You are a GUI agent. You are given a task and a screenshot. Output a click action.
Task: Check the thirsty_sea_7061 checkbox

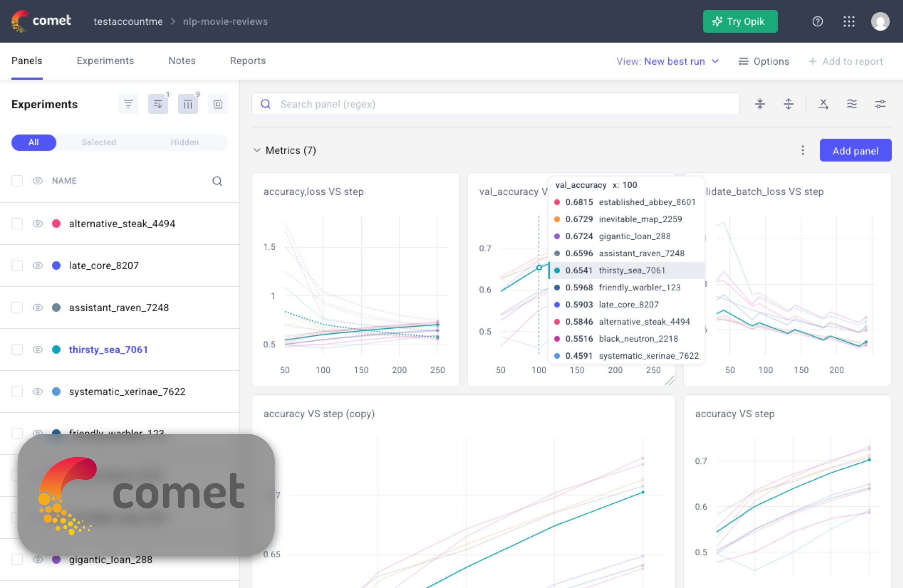point(17,349)
